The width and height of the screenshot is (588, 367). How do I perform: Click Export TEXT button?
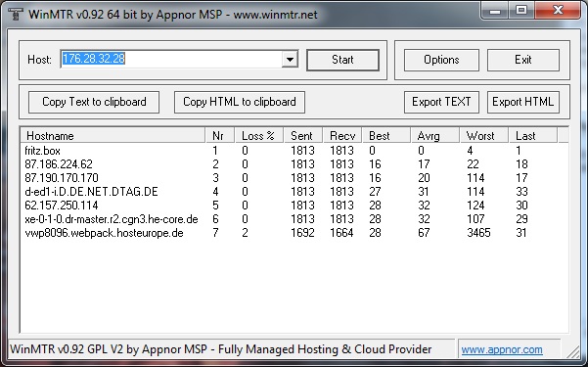(x=441, y=102)
